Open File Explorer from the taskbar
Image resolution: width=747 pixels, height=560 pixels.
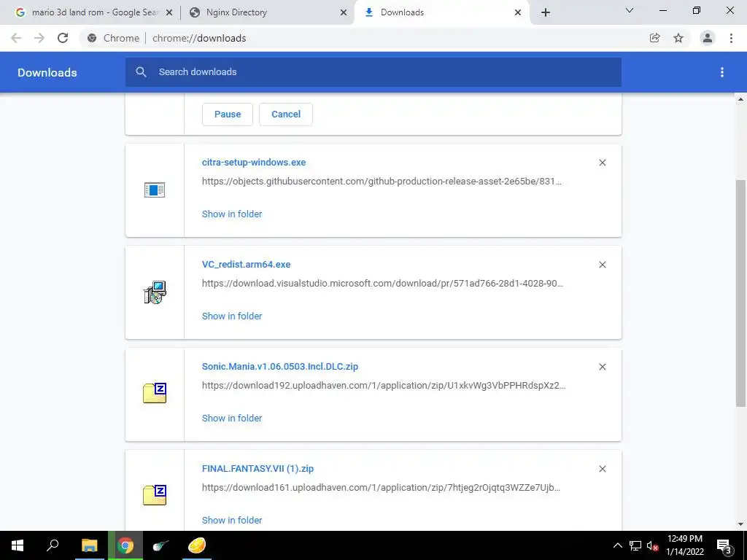point(89,545)
